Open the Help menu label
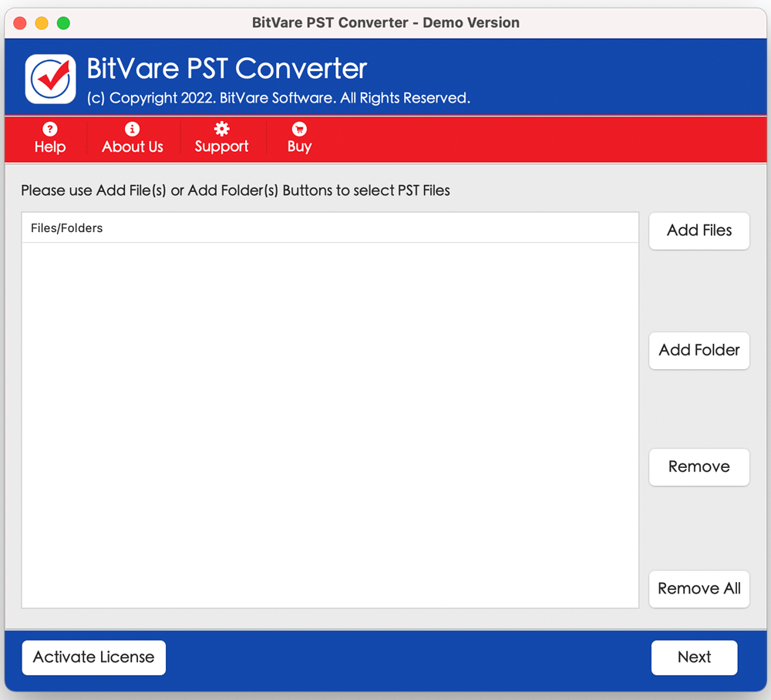The height and width of the screenshot is (700, 771). 50,146
